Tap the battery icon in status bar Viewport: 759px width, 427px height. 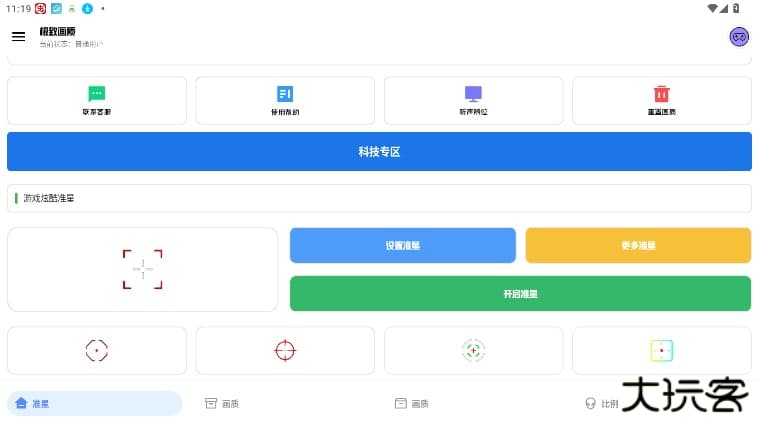[736, 8]
